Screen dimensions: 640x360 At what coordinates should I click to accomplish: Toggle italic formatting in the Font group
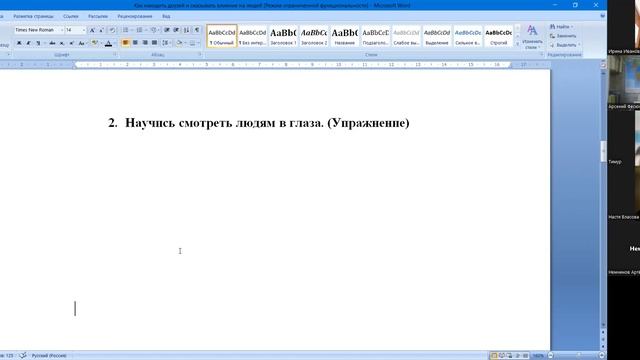tap(29, 43)
